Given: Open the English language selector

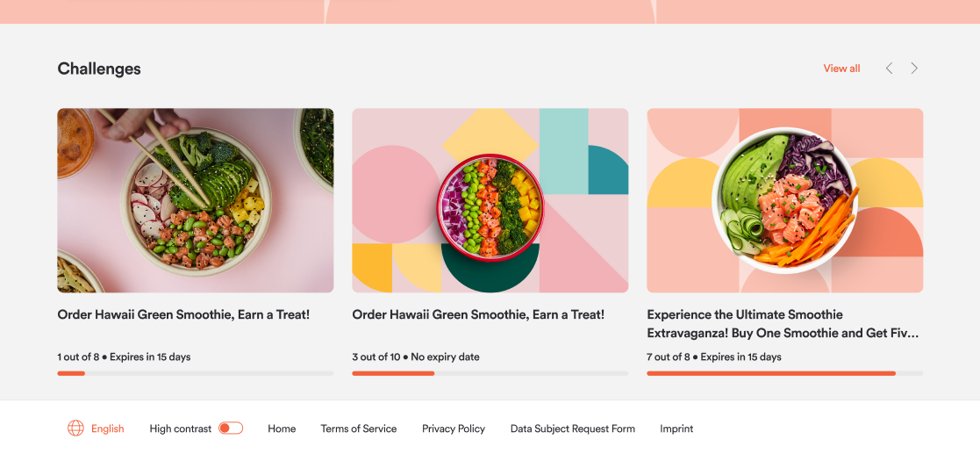Looking at the screenshot, I should [x=108, y=429].
